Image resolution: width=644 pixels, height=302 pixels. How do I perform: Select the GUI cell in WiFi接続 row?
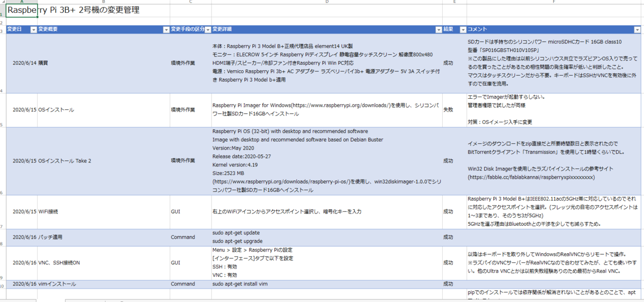[191, 212]
